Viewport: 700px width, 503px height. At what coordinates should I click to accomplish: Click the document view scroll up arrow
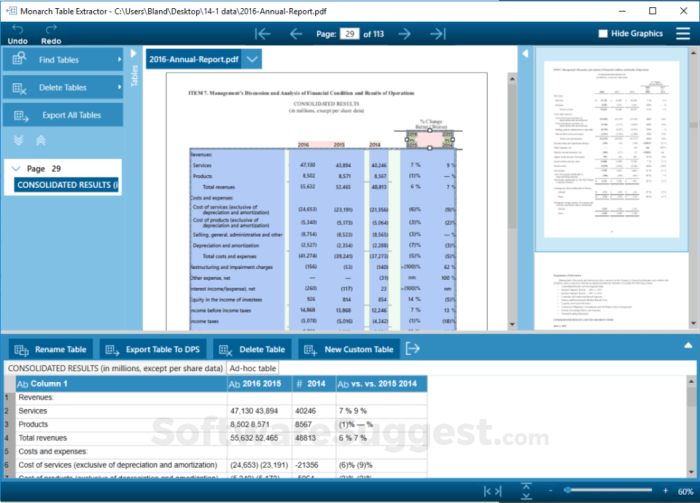pyautogui.click(x=512, y=79)
